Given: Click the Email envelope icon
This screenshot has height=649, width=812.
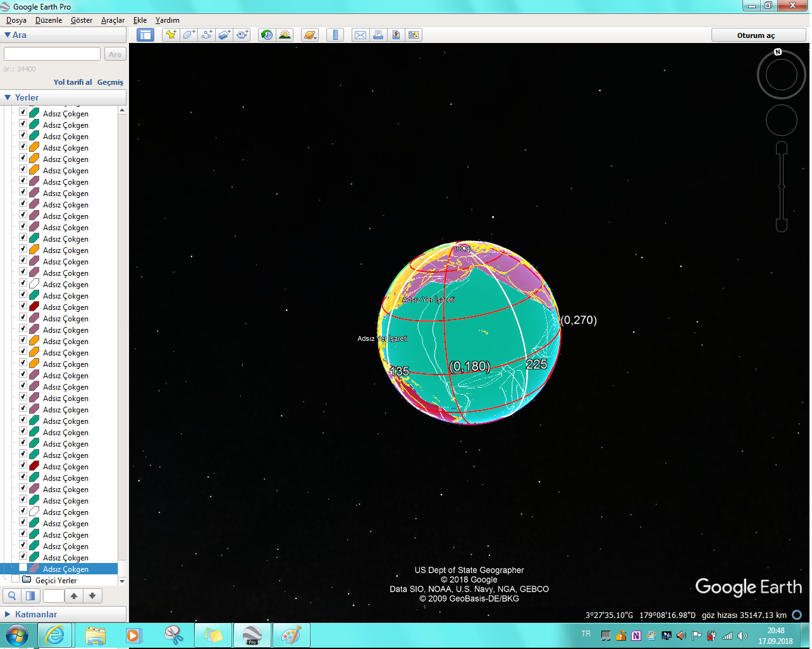Looking at the screenshot, I should (360, 35).
